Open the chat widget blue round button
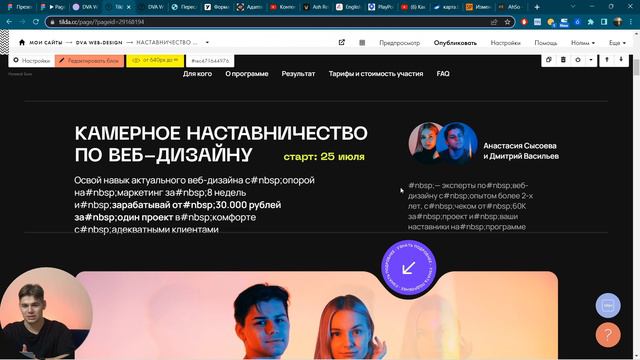The width and height of the screenshot is (640, 360). click(608, 305)
